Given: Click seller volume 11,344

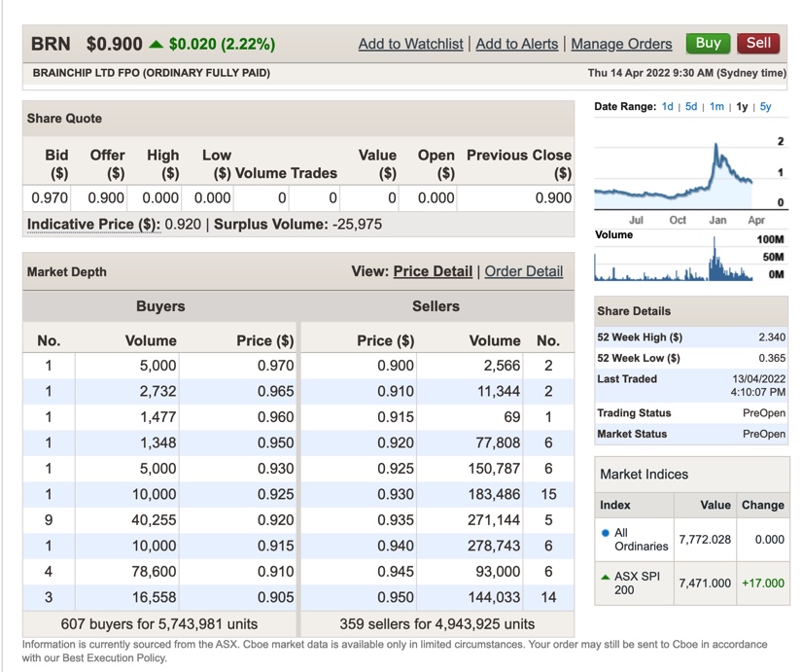Looking at the screenshot, I should pos(498,391).
